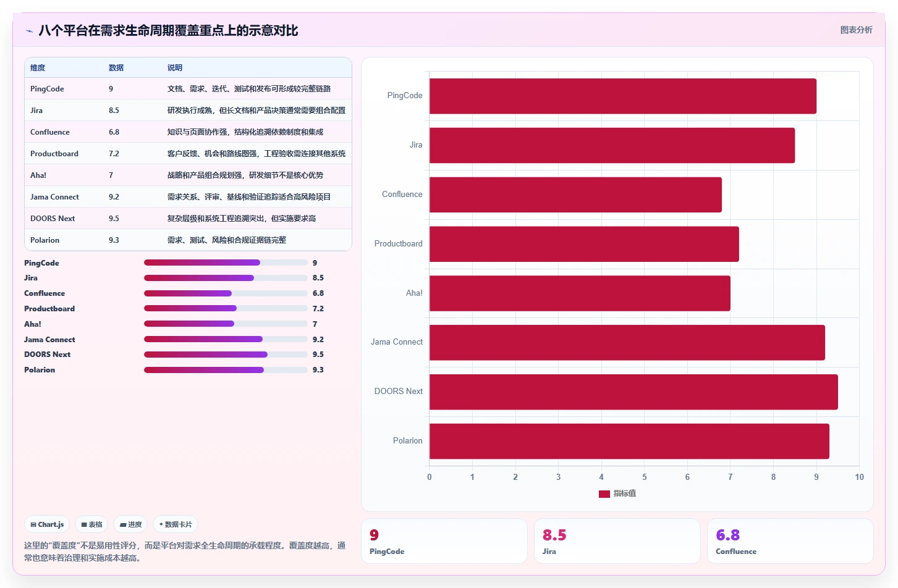Click the Jira bar in the chart
898x588 pixels.
click(612, 145)
